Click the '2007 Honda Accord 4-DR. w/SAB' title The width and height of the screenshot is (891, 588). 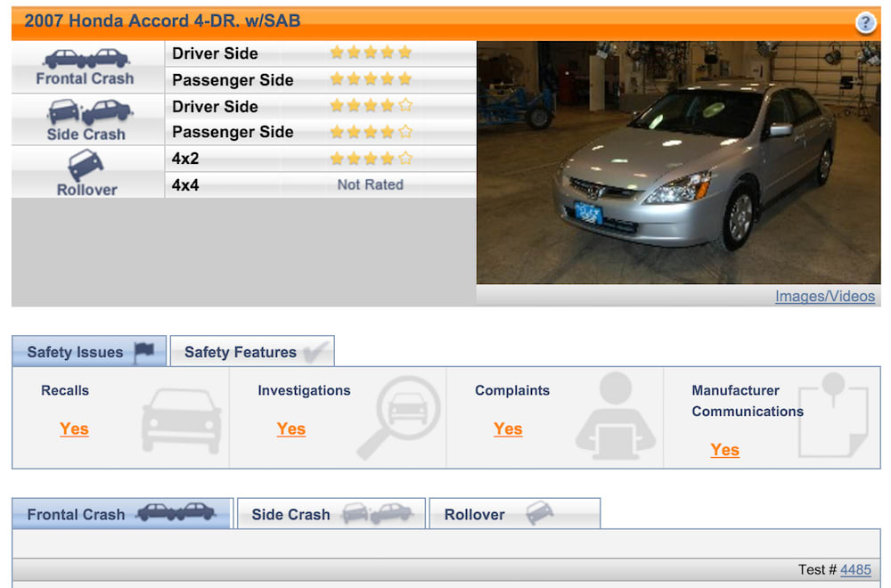(x=162, y=21)
